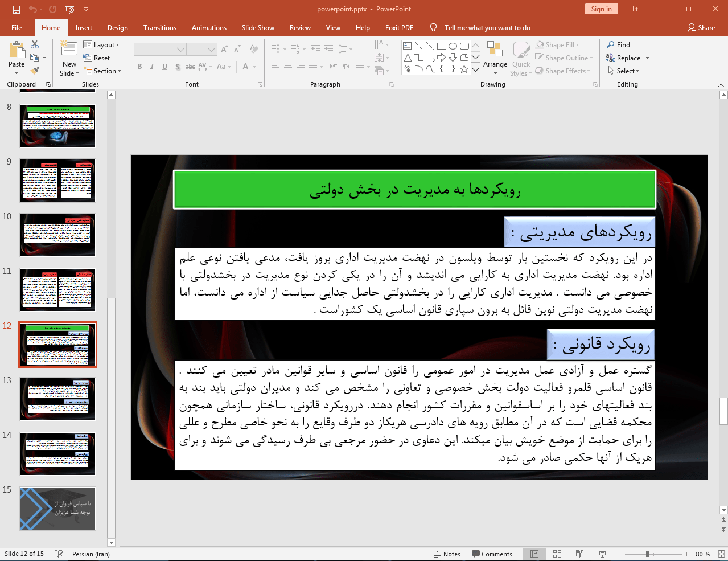Image resolution: width=728 pixels, height=561 pixels.
Task: Switch to the Animations tab
Action: click(x=209, y=28)
